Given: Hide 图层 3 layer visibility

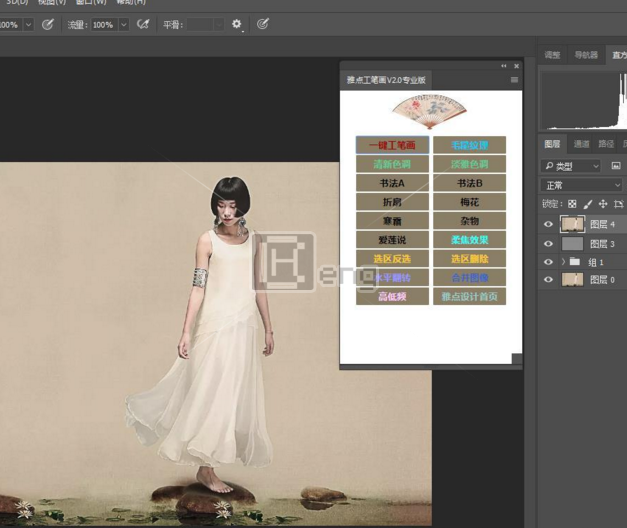Looking at the screenshot, I should (548, 243).
